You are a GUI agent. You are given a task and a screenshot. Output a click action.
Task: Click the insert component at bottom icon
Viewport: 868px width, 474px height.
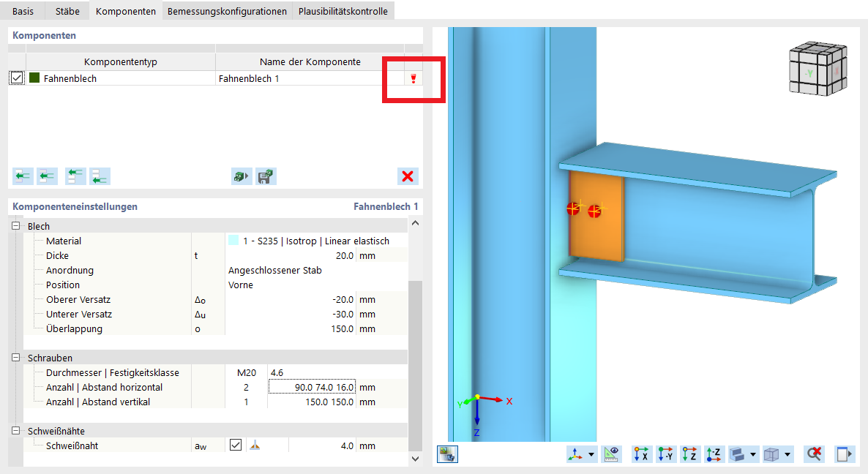point(100,176)
